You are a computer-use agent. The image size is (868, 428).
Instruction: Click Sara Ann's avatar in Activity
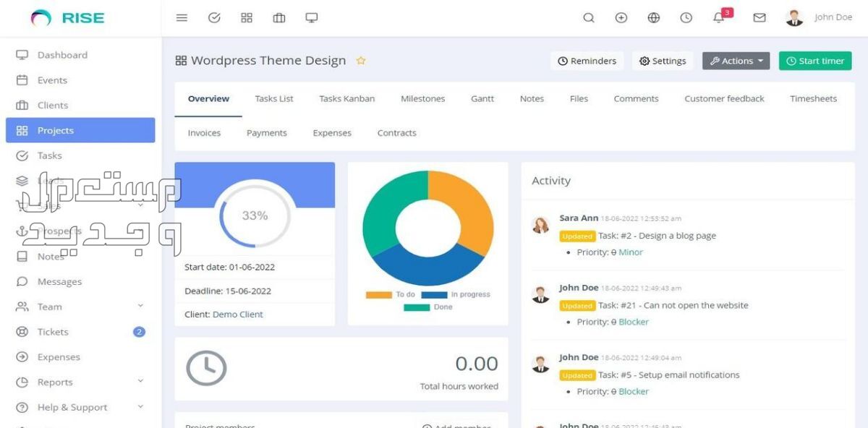[x=540, y=225]
